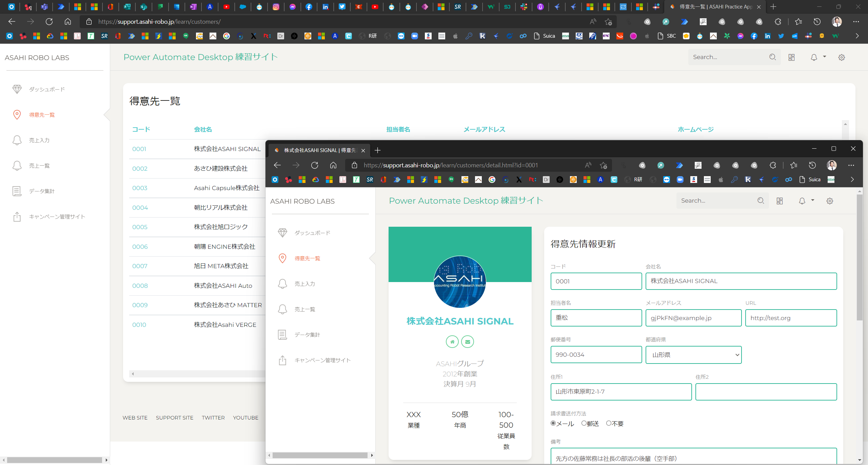Viewport: 868px width, 465px height.
Task: Click the empty 住所2 input field
Action: coord(766,392)
